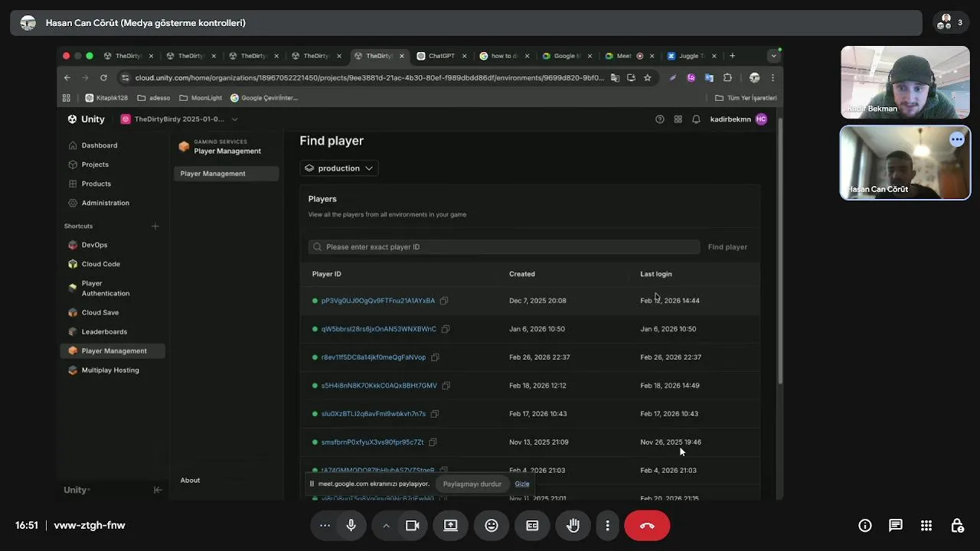Viewport: 980px width, 551px height.
Task: Open Unity notifications bell
Action: click(x=696, y=119)
